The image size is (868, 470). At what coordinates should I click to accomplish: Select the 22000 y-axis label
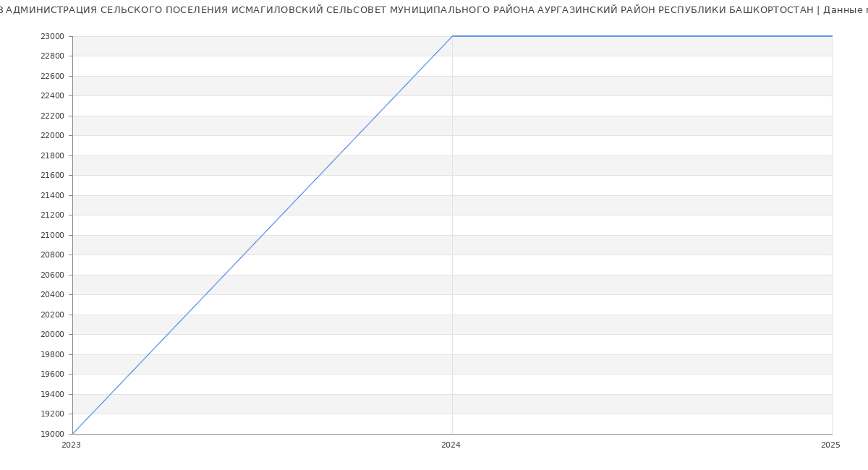pos(53,136)
